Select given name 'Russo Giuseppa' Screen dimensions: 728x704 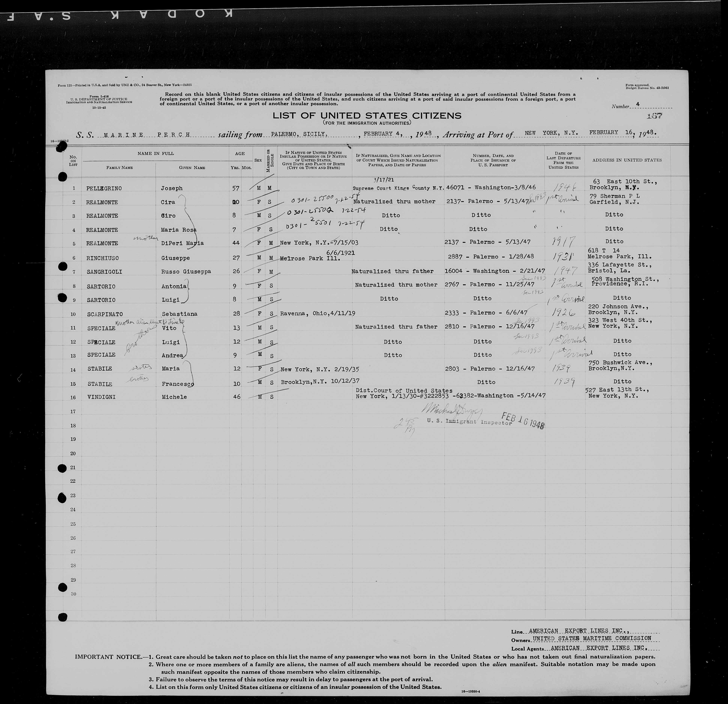click(x=186, y=272)
